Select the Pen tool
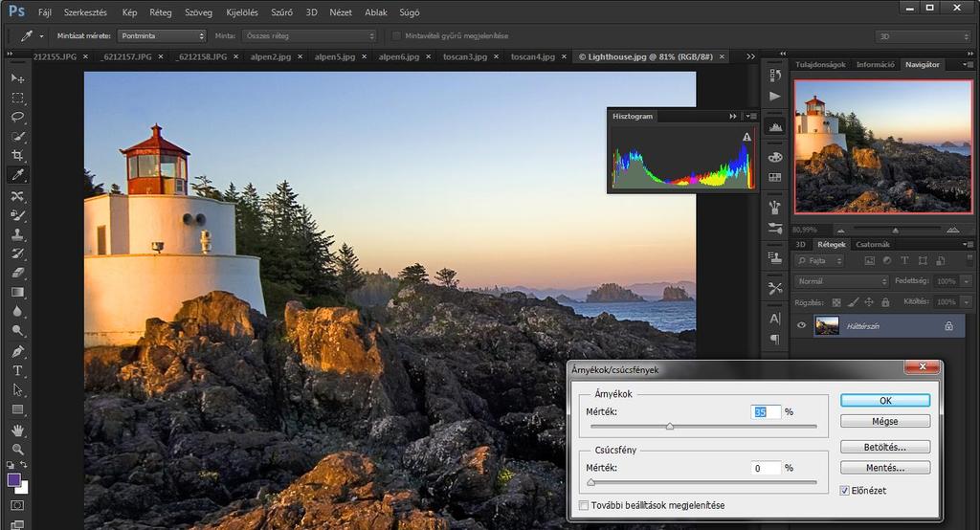 click(x=17, y=351)
